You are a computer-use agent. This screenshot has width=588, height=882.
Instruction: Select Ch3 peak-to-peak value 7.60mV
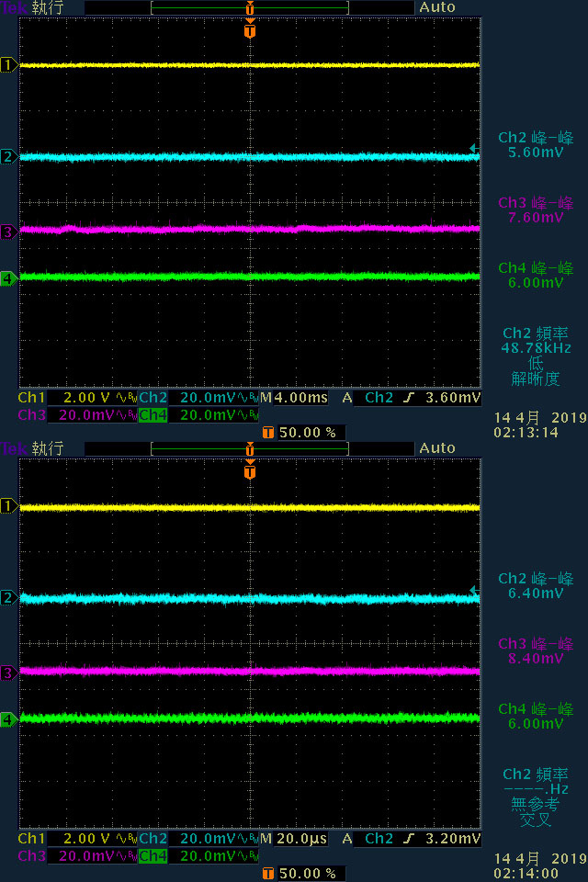[535, 218]
